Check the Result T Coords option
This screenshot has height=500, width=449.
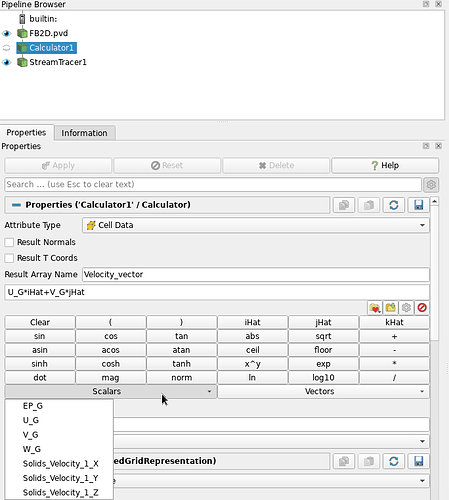coord(9,258)
